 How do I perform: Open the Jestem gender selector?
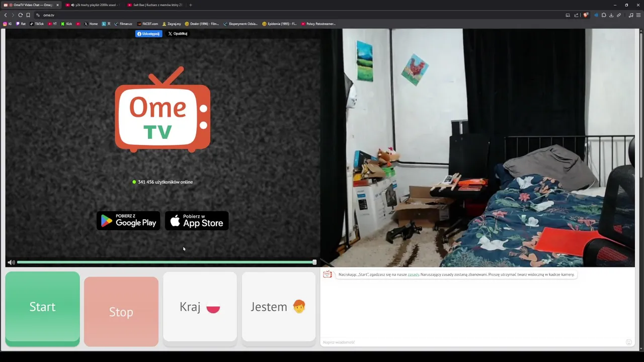pos(278,307)
